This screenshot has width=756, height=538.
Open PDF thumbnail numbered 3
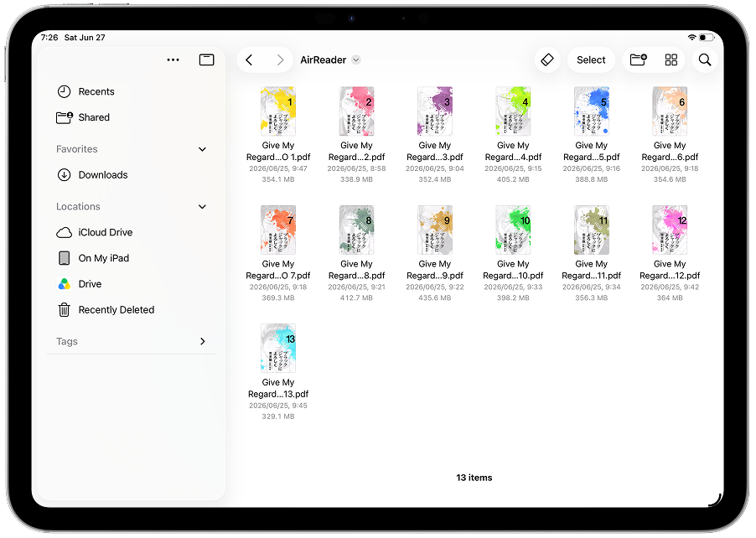pyautogui.click(x=435, y=111)
